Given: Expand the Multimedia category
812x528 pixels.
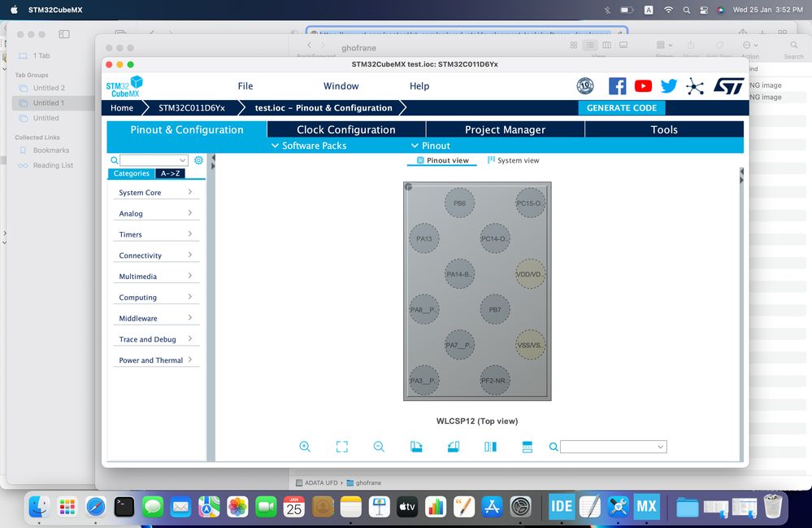Looking at the screenshot, I should [156, 276].
